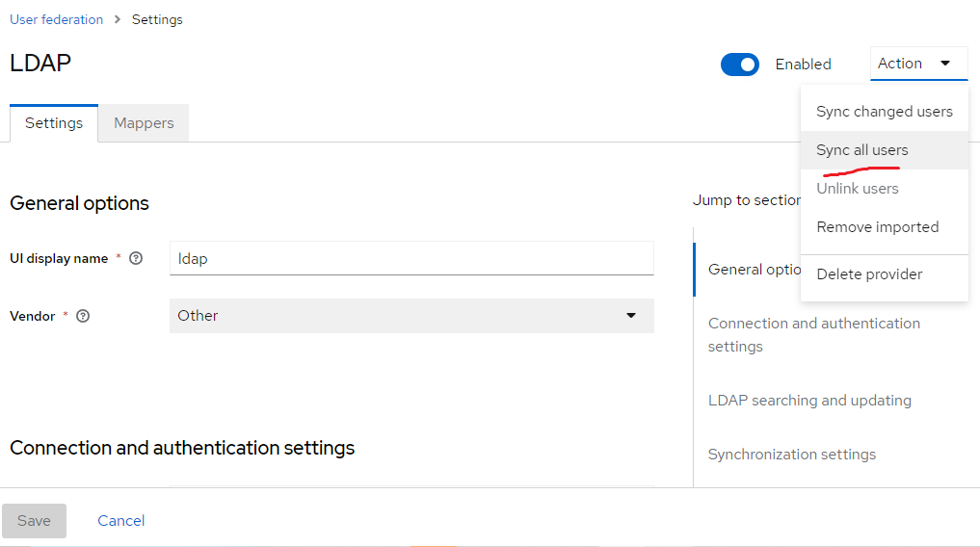
Task: Jump to LDAP searching and updating
Action: click(809, 401)
